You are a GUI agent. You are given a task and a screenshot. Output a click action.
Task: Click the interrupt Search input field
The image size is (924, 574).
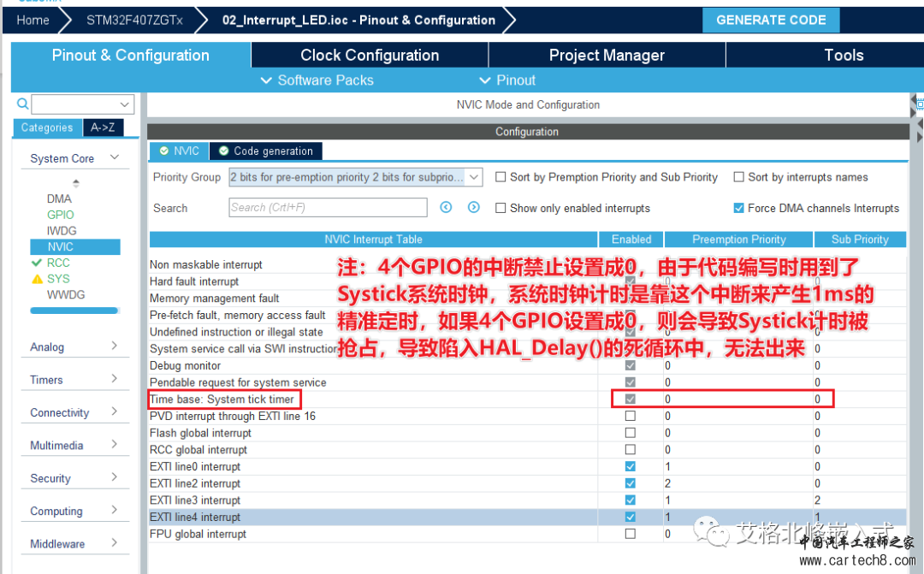click(x=328, y=207)
